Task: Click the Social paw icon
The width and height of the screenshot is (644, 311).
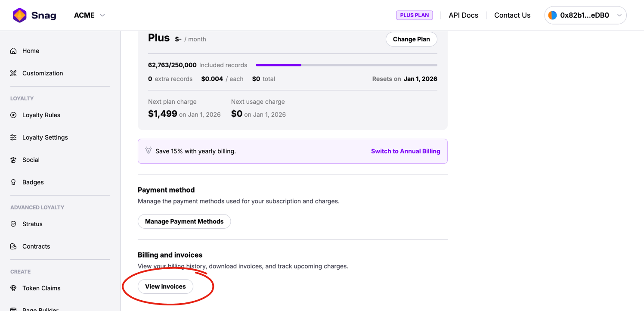Action: click(x=13, y=160)
